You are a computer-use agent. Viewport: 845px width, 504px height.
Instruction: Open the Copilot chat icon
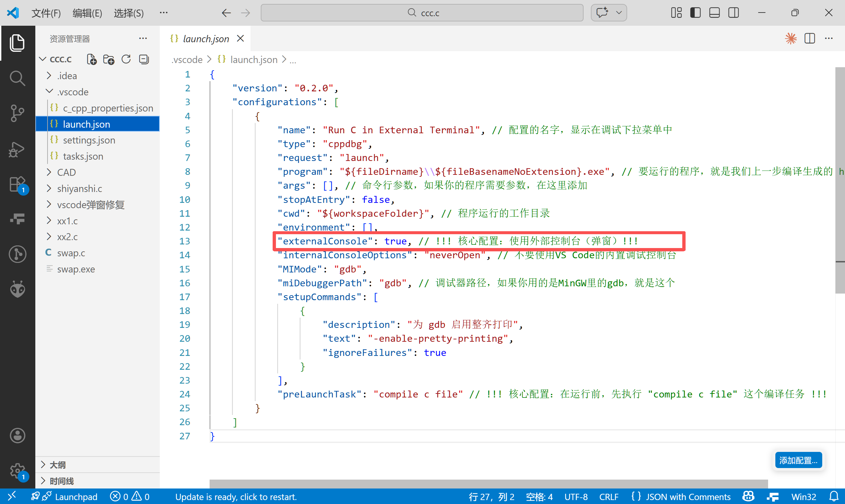(602, 13)
